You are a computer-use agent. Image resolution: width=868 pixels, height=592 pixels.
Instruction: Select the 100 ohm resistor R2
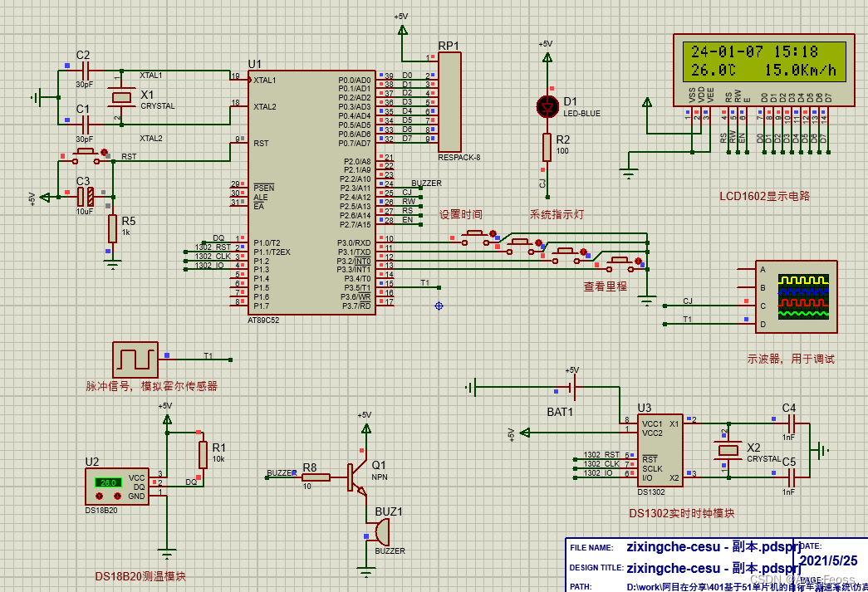547,147
